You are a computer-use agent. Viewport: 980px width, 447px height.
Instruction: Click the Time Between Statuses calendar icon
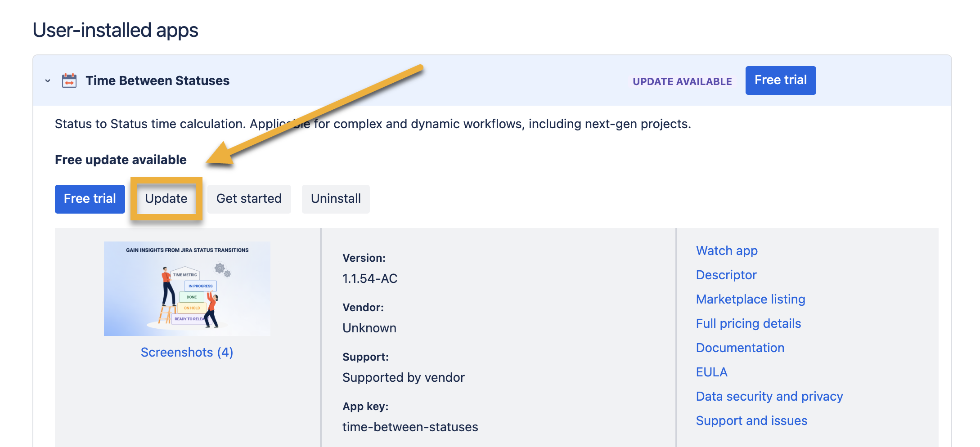point(69,81)
